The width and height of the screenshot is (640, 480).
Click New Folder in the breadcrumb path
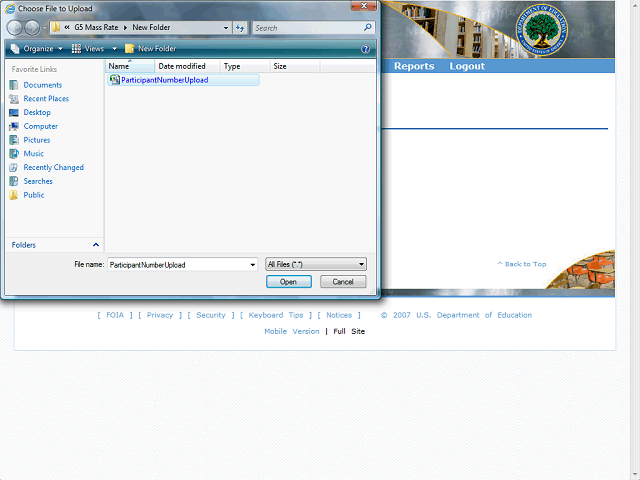click(x=151, y=27)
